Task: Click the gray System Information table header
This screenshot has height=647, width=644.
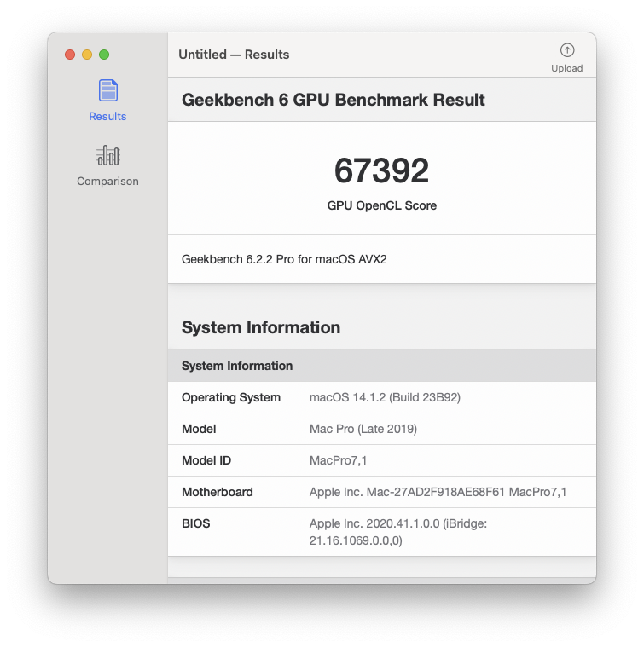Action: [x=382, y=366]
